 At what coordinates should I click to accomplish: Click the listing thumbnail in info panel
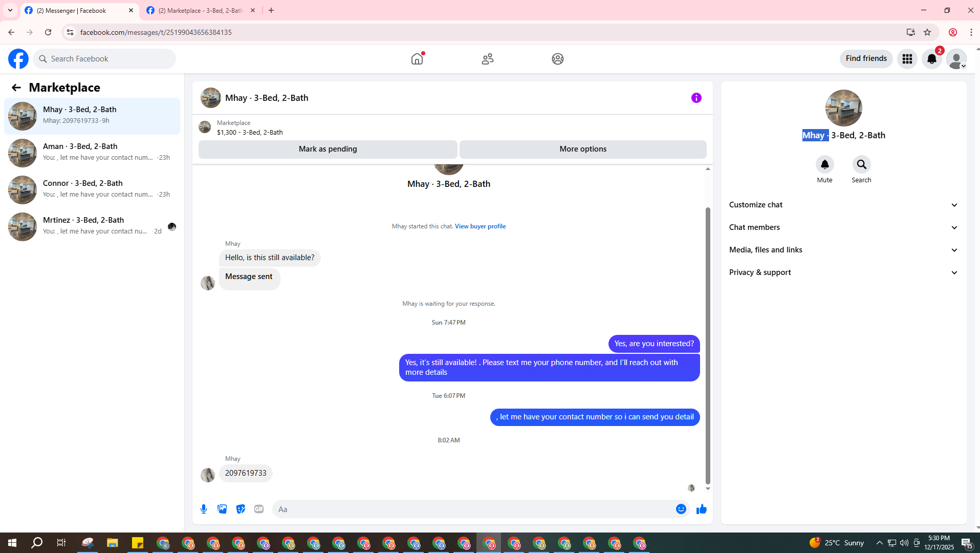pyautogui.click(x=843, y=108)
